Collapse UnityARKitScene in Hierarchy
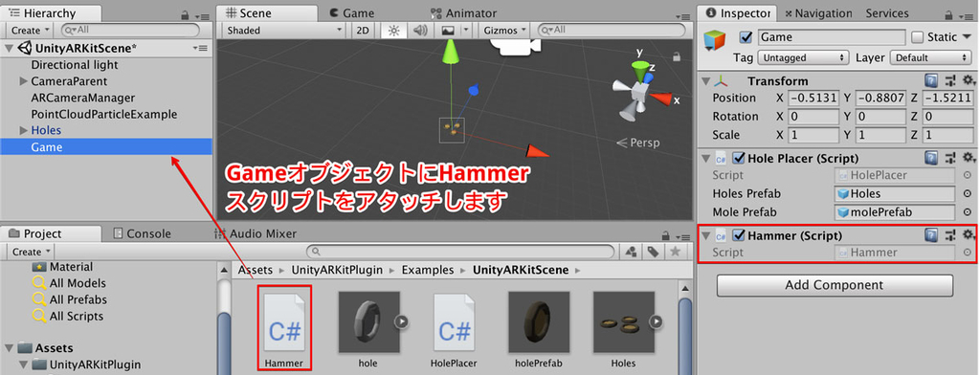 tap(9, 48)
